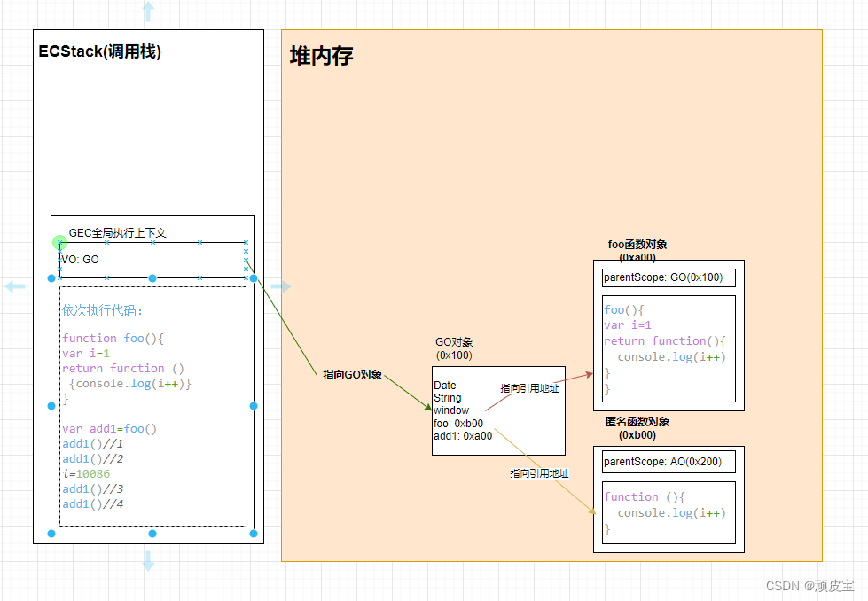Click the upward connection arrow above the selected shape
The image size is (868, 601).
pos(148,12)
